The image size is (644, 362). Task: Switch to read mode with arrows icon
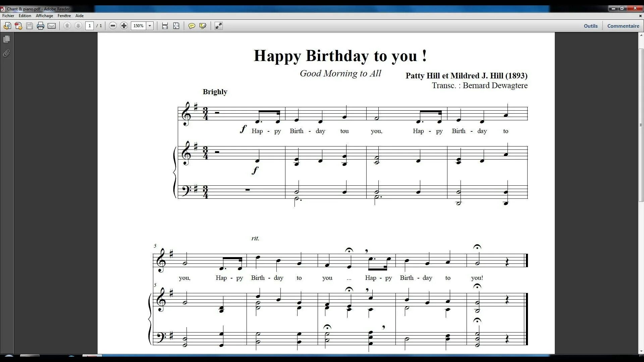click(x=218, y=26)
